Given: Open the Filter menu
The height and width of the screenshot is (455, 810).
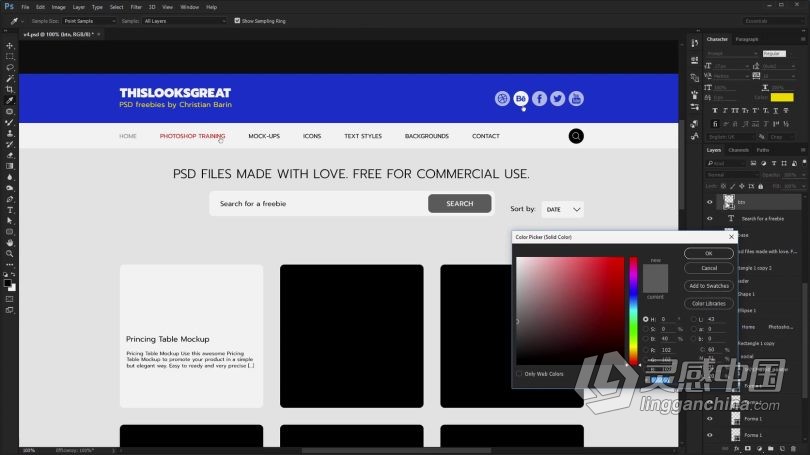Looking at the screenshot, I should coord(136,7).
